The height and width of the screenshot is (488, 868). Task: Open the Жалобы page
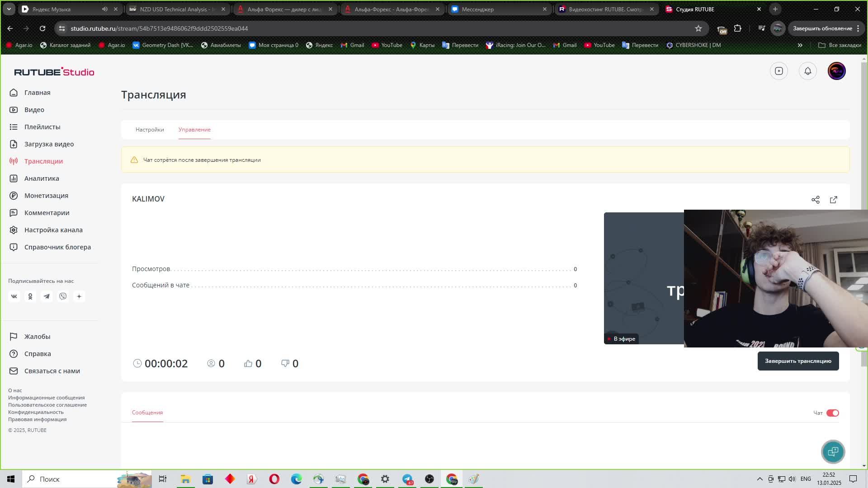pos(30,337)
